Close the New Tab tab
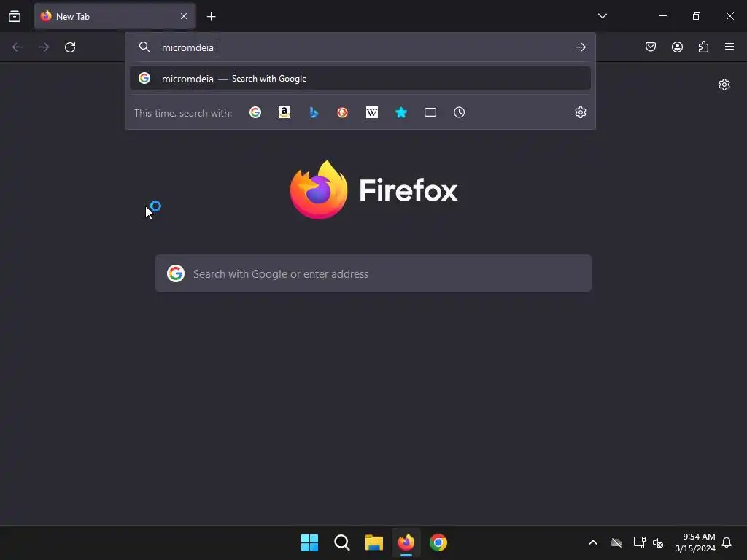The image size is (747, 560). [x=184, y=16]
